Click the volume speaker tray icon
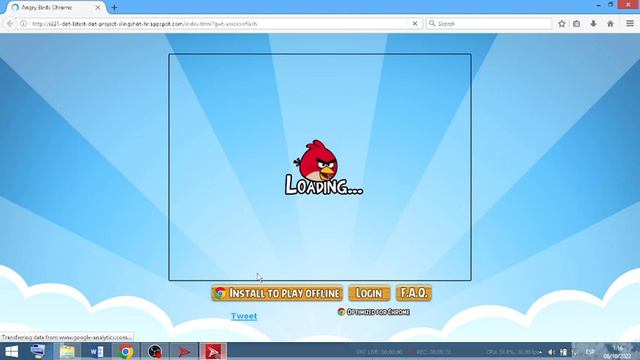 (x=551, y=352)
